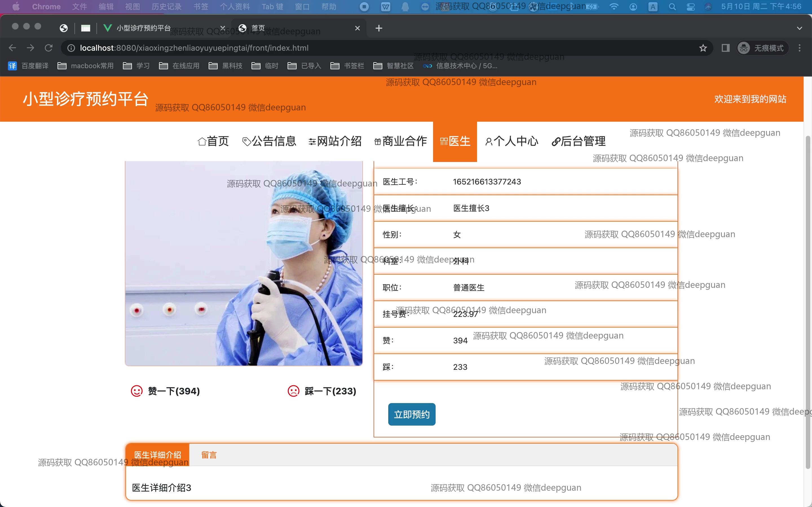
Task: Reload the page using refresh icon
Action: click(x=49, y=48)
